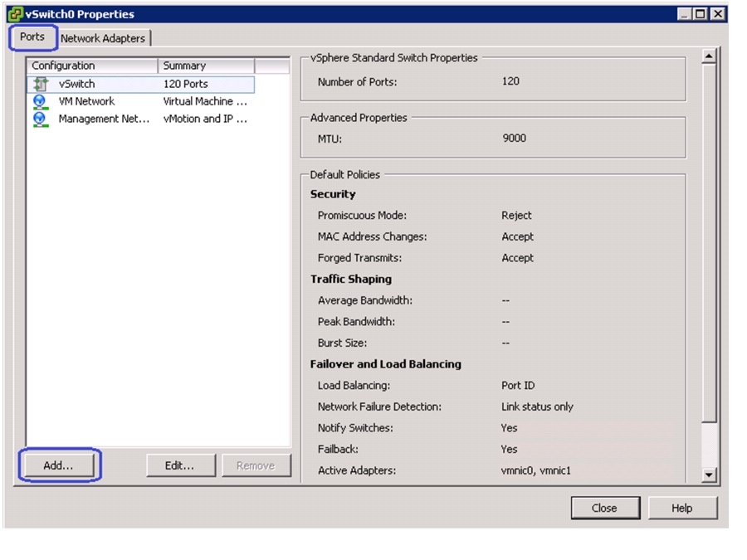Click the Load Balancing value Port ID
Screen dimensions: 747x560
(518, 386)
